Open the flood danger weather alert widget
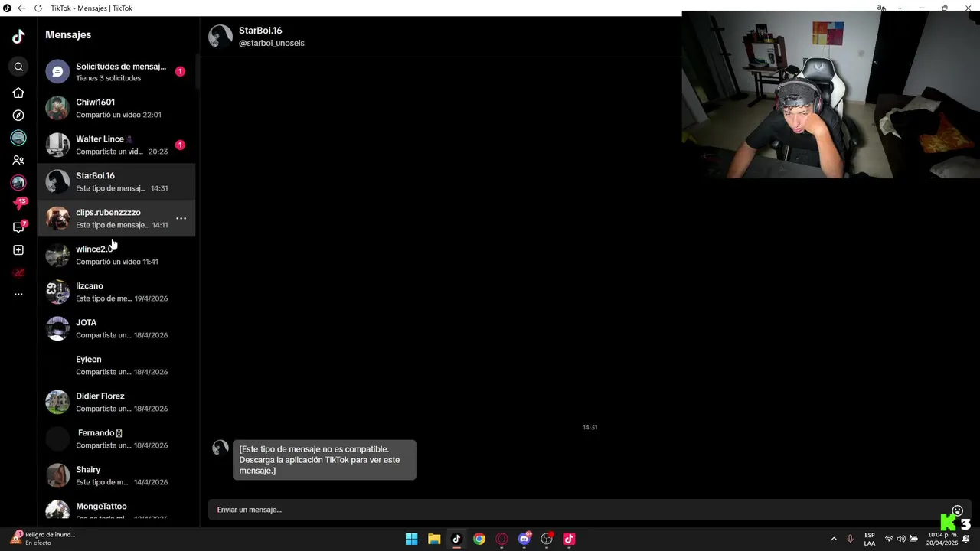 pyautogui.click(x=43, y=539)
